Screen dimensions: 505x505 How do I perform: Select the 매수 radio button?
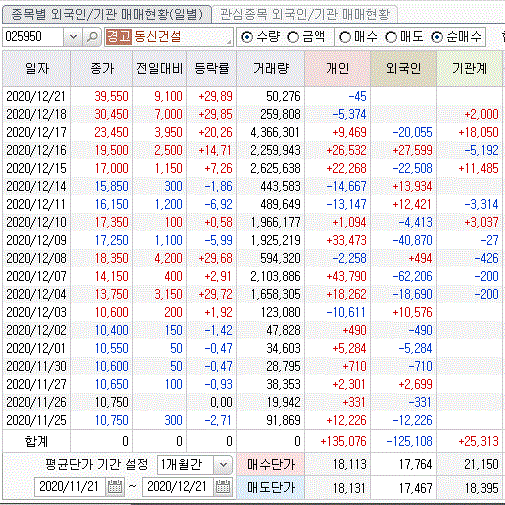pyautogui.click(x=345, y=37)
